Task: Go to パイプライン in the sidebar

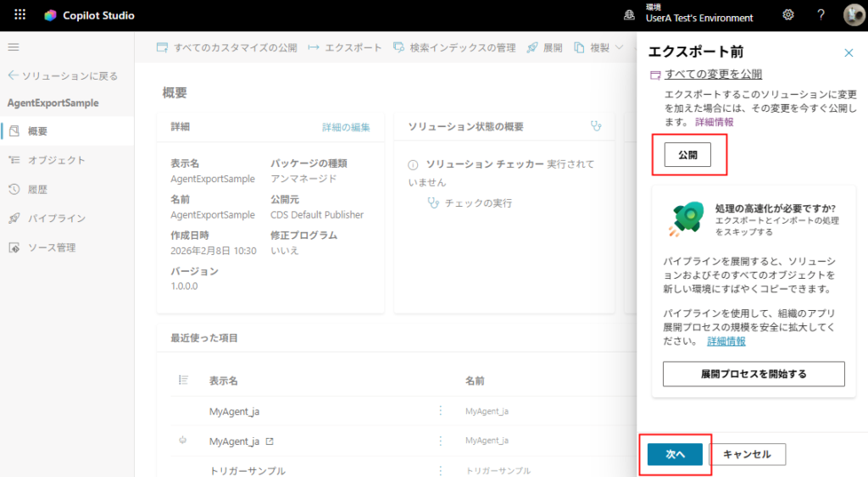Action: click(56, 219)
